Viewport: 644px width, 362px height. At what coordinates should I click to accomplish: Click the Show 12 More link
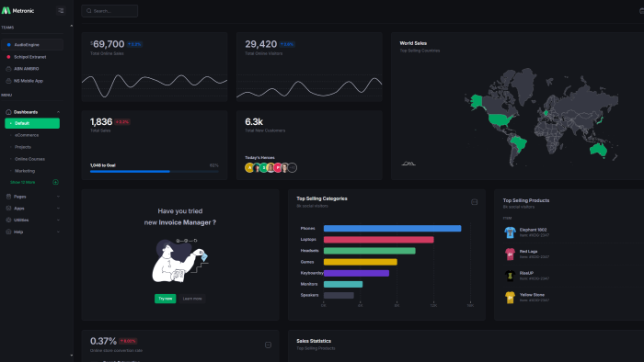23,182
